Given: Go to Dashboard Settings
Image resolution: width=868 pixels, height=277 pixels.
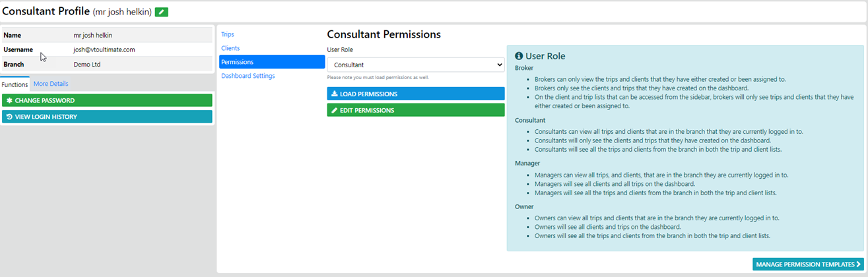Looking at the screenshot, I should 248,76.
